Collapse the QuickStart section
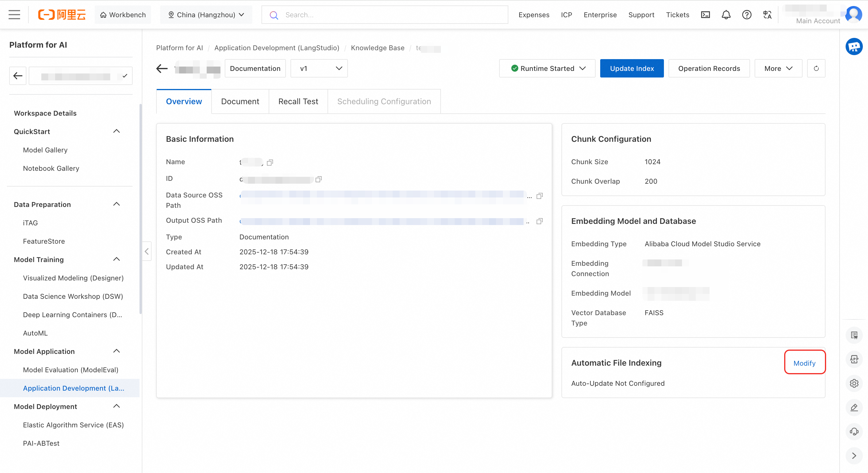 pos(117,131)
